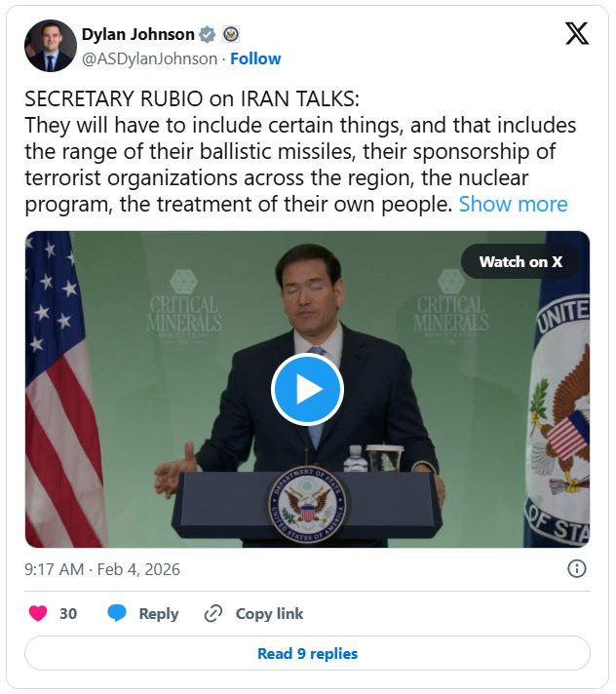Screen dimensions: 616x694
Task: Click the government seal badge beside the name
Action: coord(231,35)
